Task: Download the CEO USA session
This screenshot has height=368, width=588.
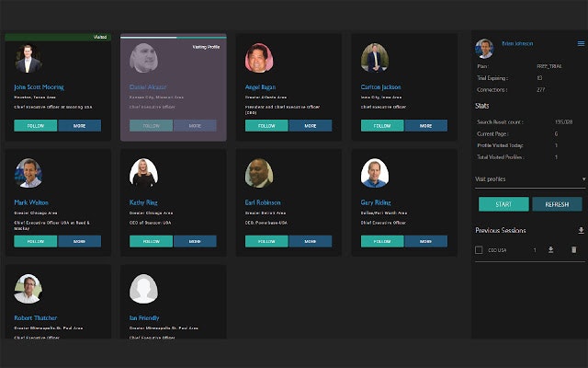Action: pos(550,249)
